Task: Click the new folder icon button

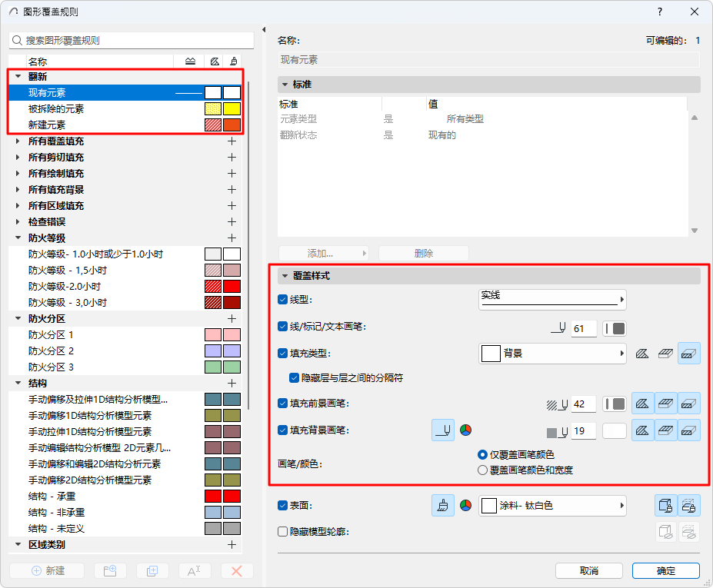Action: pos(110,571)
